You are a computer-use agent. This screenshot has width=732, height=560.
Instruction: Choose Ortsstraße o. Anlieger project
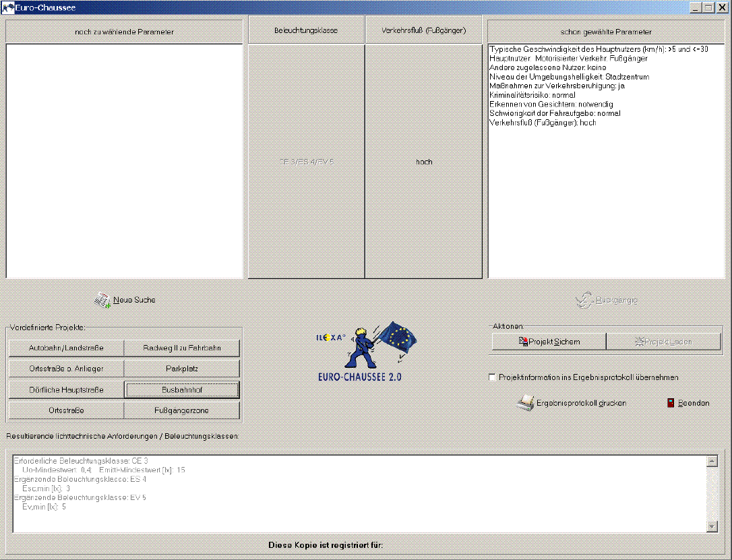point(66,369)
